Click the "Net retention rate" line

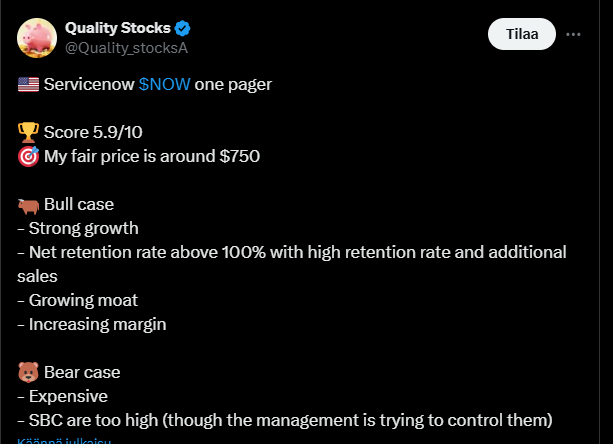pos(290,252)
